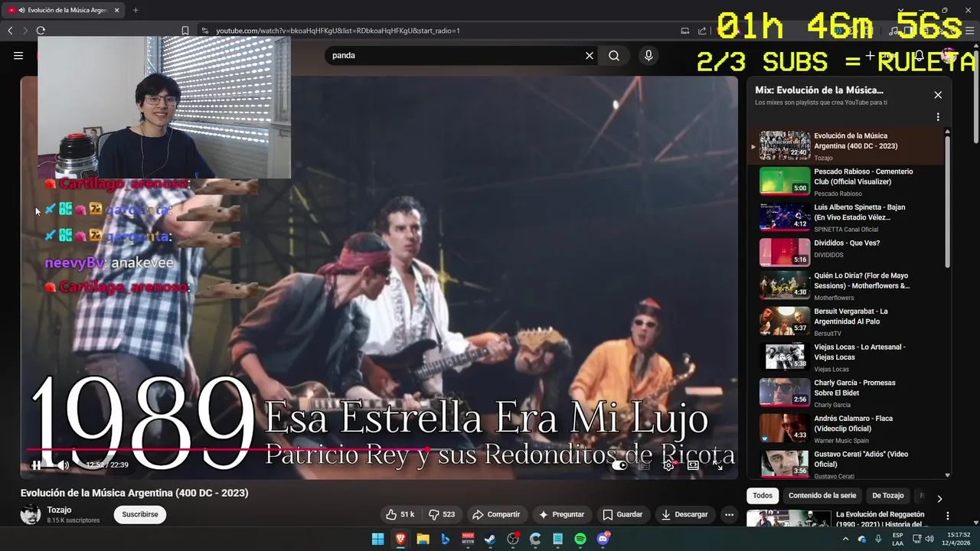Screen dimensions: 980x551
Task: Click the Descargar download button
Action: [x=684, y=514]
